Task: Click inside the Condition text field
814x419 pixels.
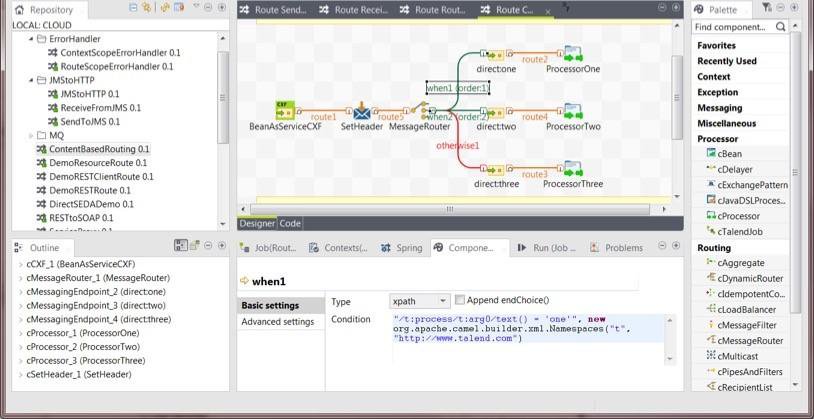Action: [528, 339]
